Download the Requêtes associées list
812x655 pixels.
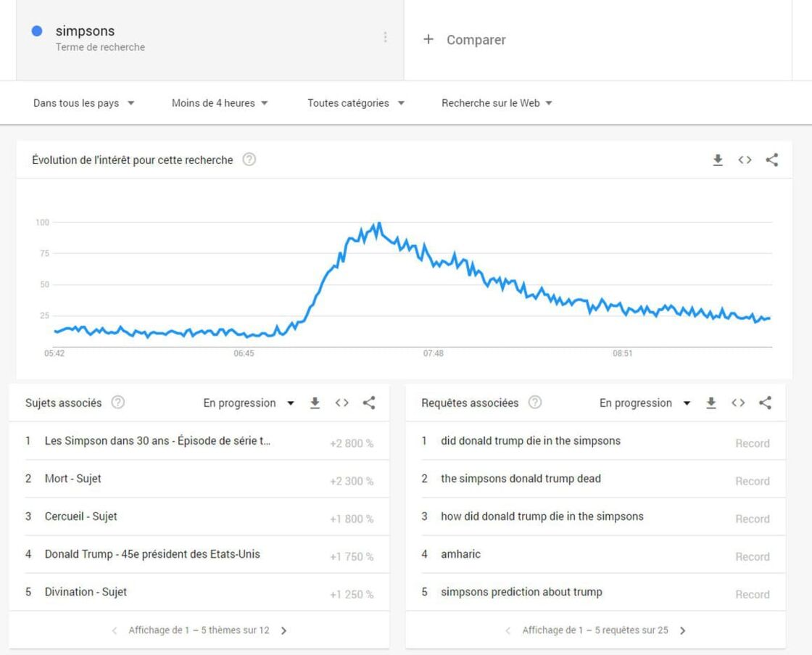tap(711, 403)
